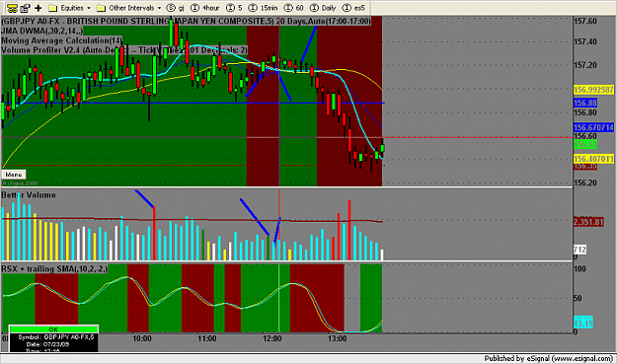Click the 156.20 price axis label
This screenshot has height=364, width=617.
coord(585,182)
